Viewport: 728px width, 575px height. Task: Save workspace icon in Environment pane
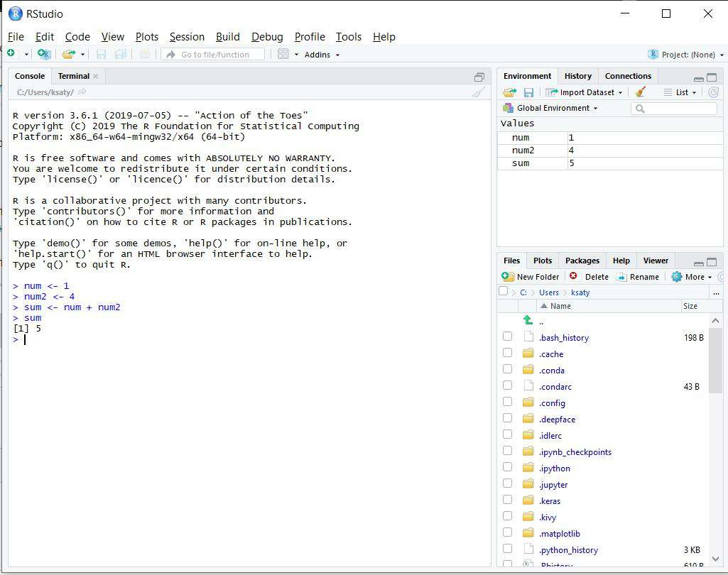[x=528, y=92]
